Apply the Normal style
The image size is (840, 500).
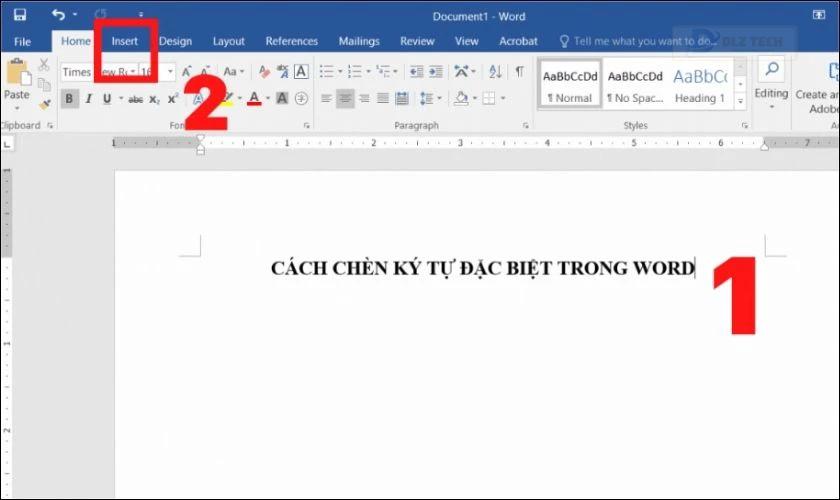pyautogui.click(x=570, y=84)
